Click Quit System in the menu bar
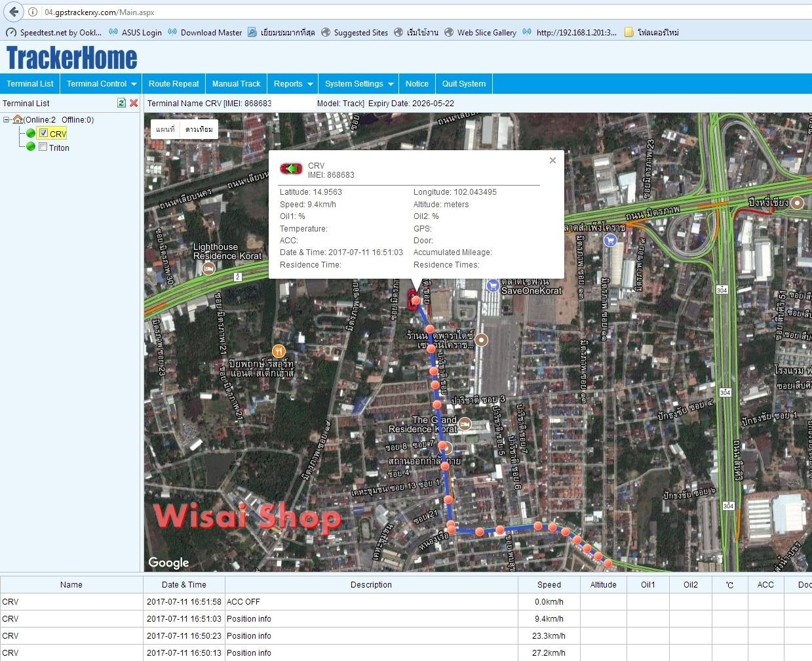 [x=464, y=83]
